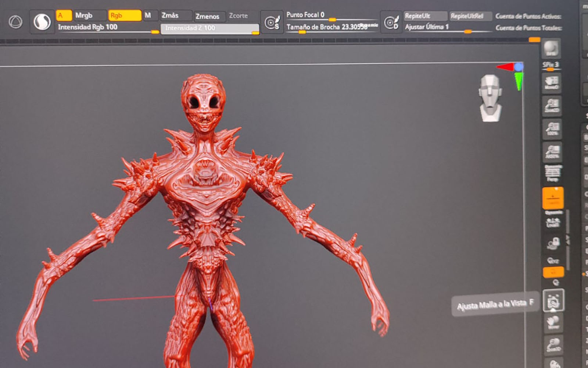Click the red creature model's head
588x368 pixels.
[203, 103]
